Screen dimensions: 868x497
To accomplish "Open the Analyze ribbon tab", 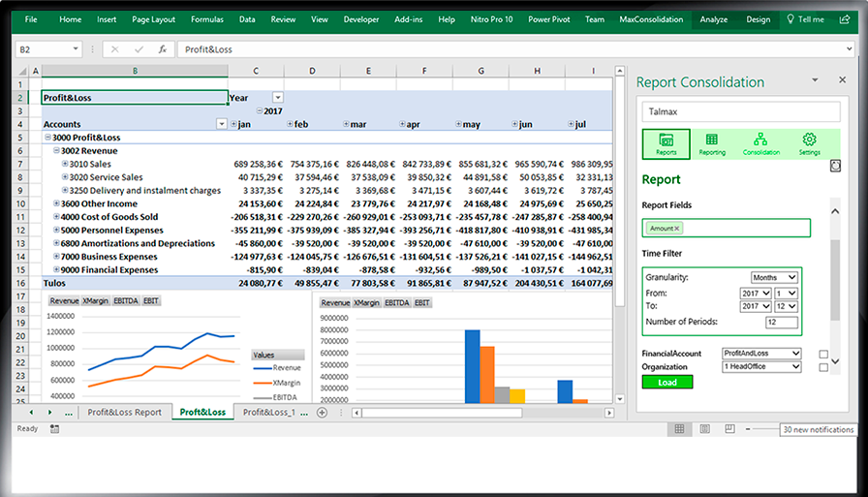I will pos(714,19).
